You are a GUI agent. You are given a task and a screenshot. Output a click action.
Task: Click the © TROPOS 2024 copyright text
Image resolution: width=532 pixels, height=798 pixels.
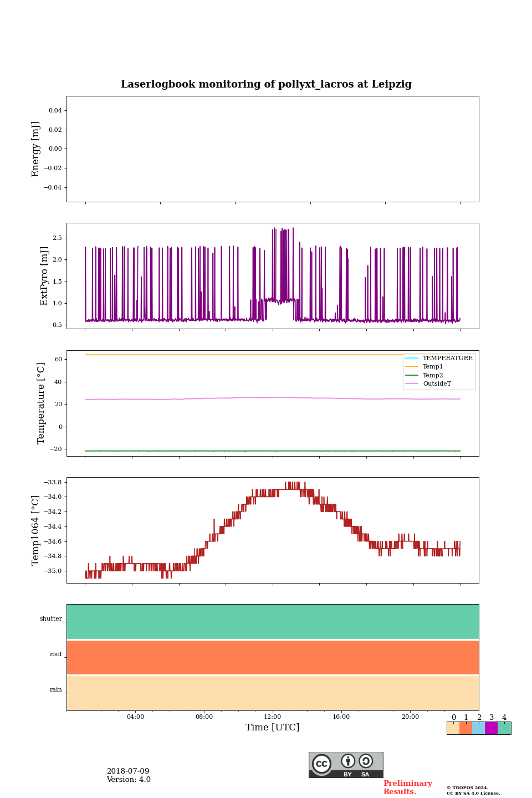[468, 787]
